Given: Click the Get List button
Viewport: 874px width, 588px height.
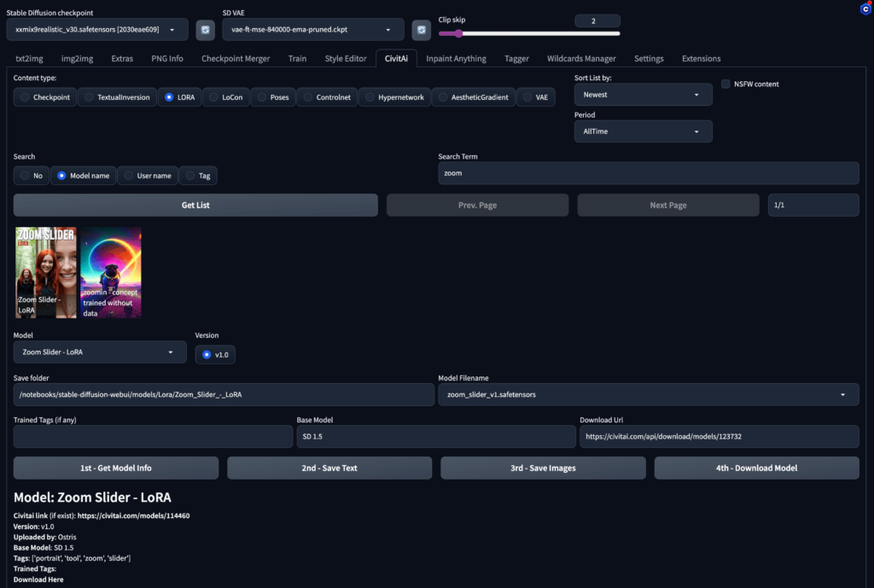Looking at the screenshot, I should click(x=195, y=205).
